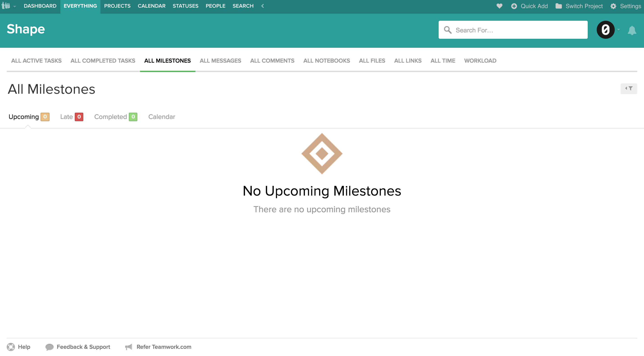Click the Shape site title
This screenshot has width=644, height=356.
coord(26,29)
